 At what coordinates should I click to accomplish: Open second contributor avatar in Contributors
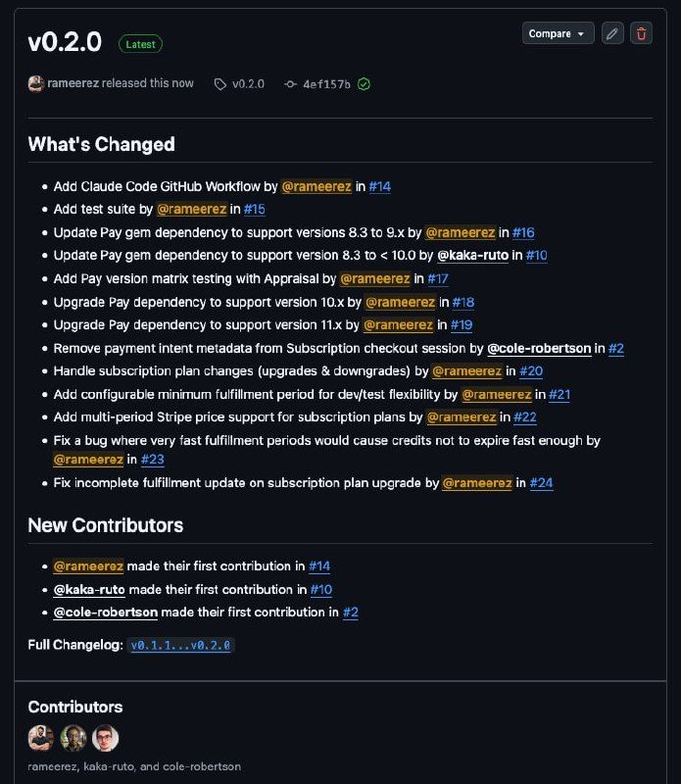[x=73, y=738]
